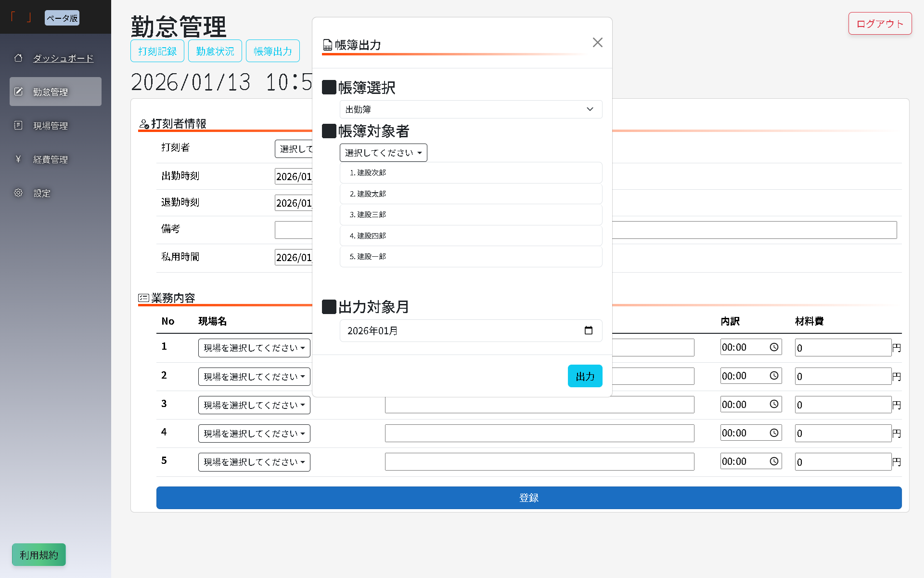Viewport: 924px width, 578px height.
Task: Open 現場管理 via its sidebar icon
Action: (19, 125)
